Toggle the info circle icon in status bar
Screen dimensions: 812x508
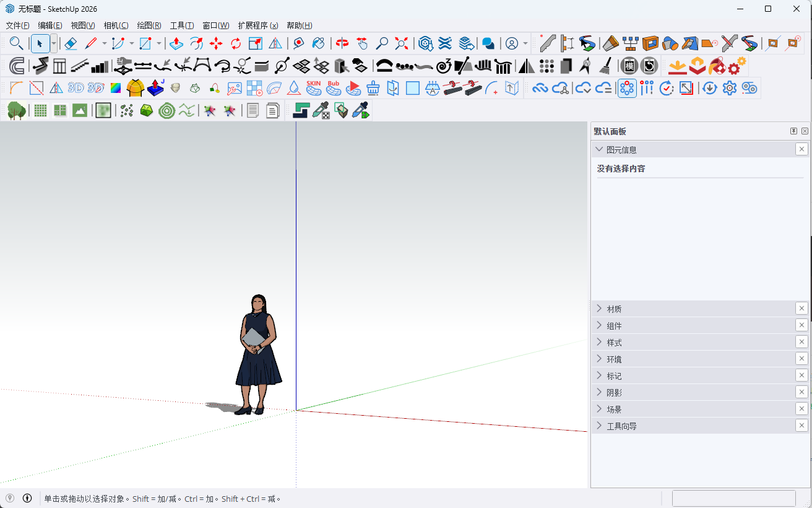click(27, 498)
